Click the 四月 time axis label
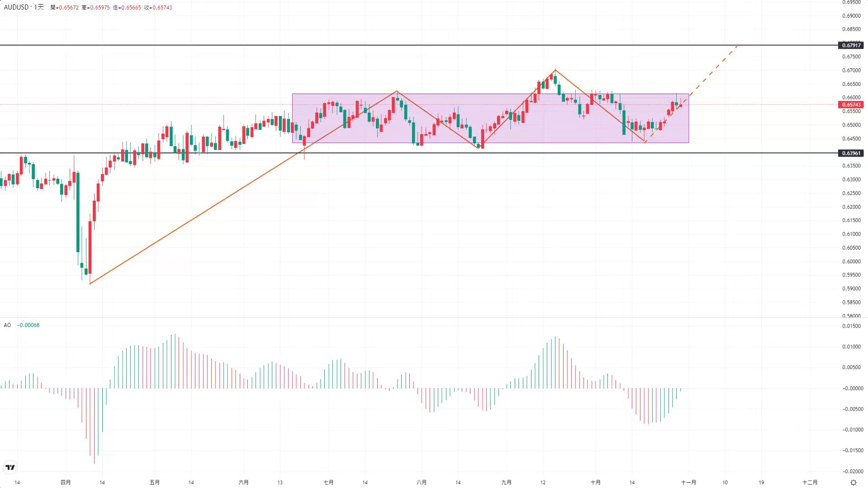This screenshot has height=488, width=868. (66, 483)
